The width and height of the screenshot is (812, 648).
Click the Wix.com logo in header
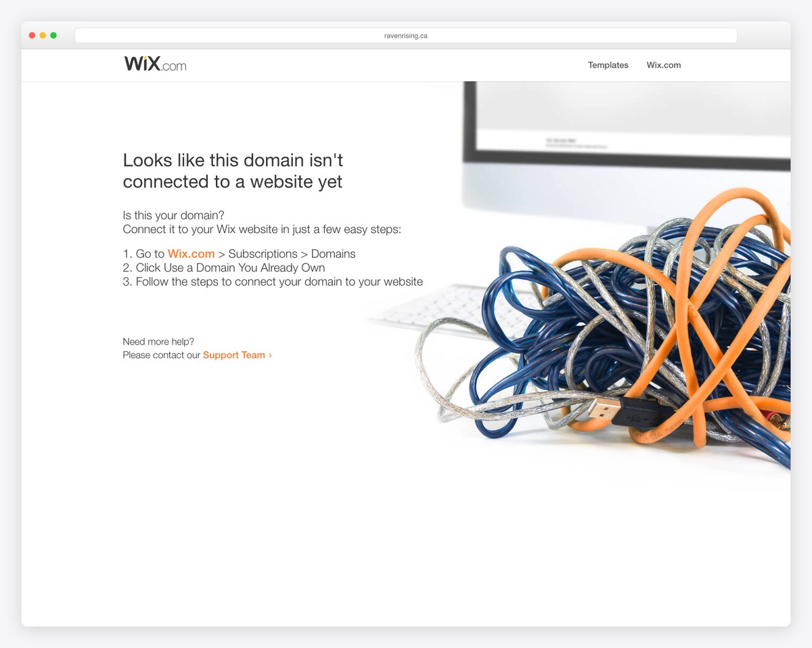click(x=155, y=64)
